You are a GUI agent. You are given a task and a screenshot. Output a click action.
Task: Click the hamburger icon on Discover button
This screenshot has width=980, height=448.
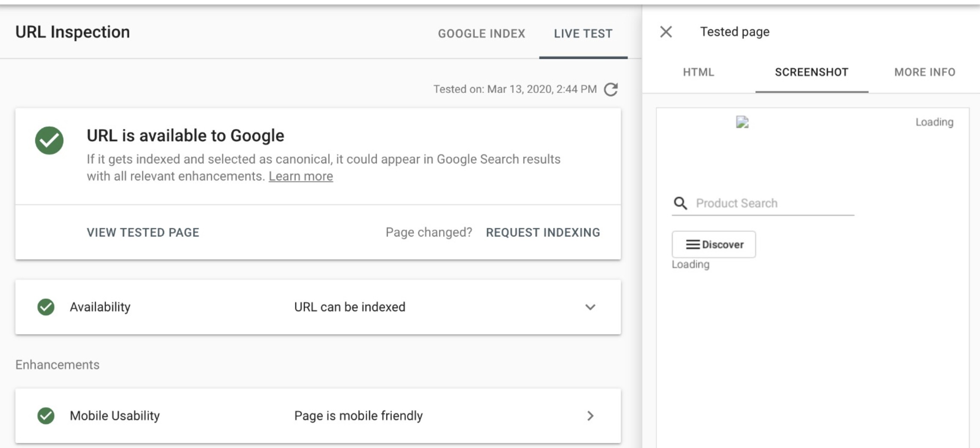coord(692,245)
